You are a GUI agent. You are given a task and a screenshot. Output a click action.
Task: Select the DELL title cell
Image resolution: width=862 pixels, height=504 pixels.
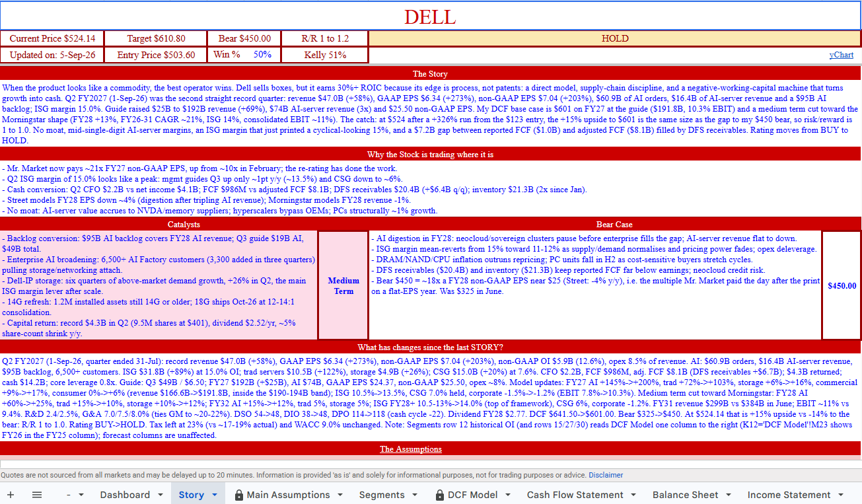pos(431,17)
